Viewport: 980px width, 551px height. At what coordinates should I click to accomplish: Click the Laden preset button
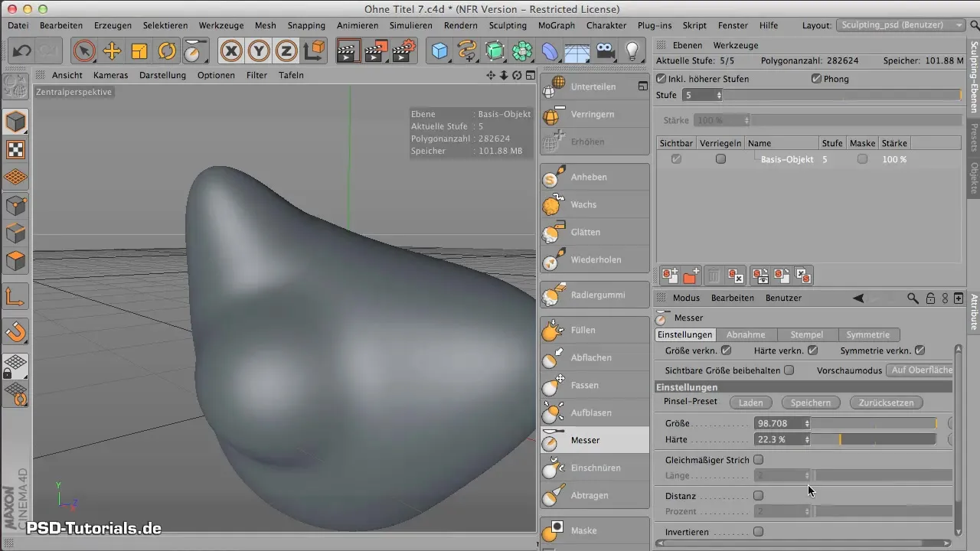coord(750,403)
